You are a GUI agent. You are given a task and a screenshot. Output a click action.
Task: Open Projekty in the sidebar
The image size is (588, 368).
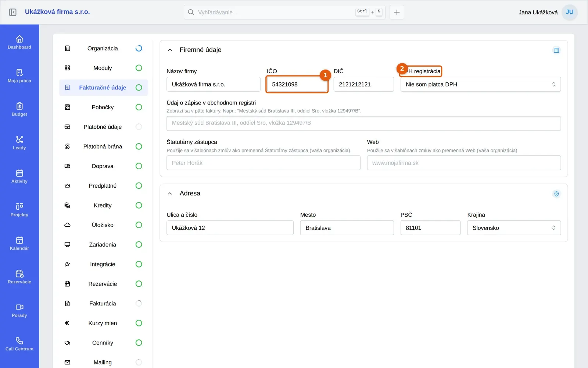19,210
